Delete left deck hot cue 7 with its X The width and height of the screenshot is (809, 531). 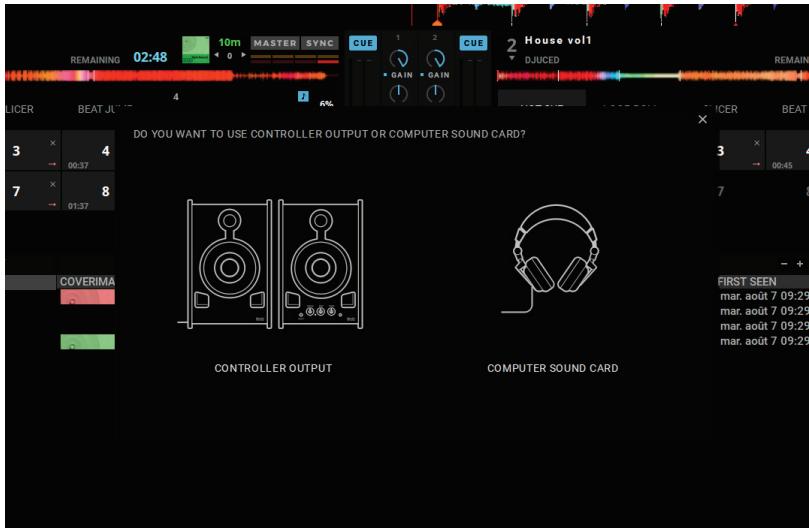[x=53, y=184]
